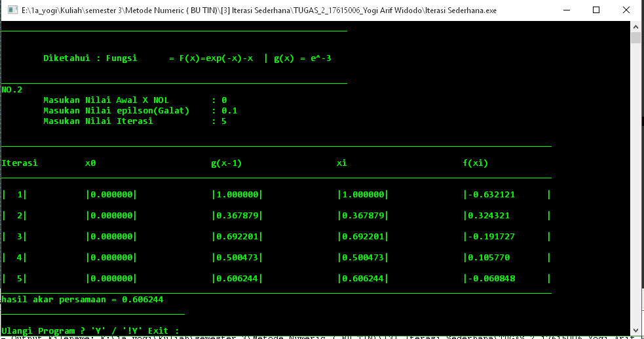Click the epsilon value 0.1
This screenshot has height=339, width=644.
pos(229,111)
